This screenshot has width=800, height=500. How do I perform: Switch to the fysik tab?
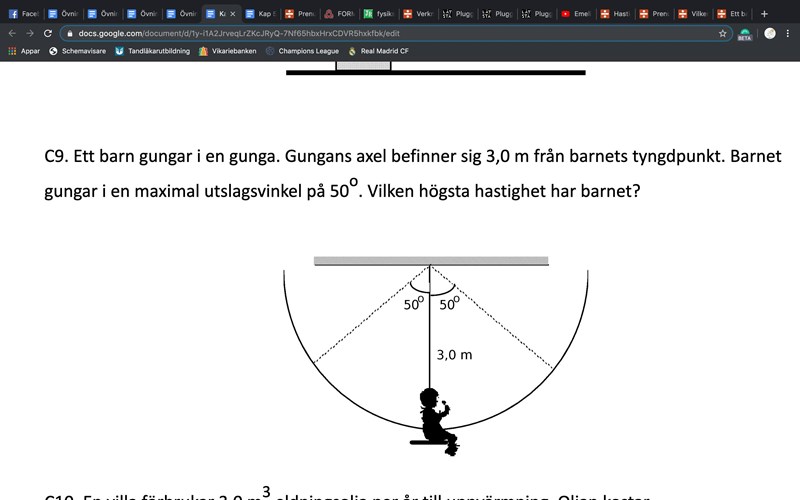(x=380, y=14)
